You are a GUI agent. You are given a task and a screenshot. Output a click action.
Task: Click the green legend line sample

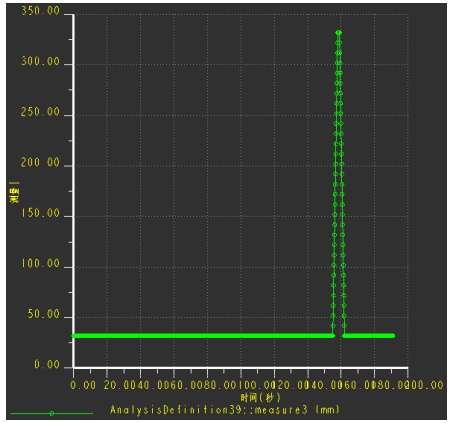pyautogui.click(x=52, y=413)
